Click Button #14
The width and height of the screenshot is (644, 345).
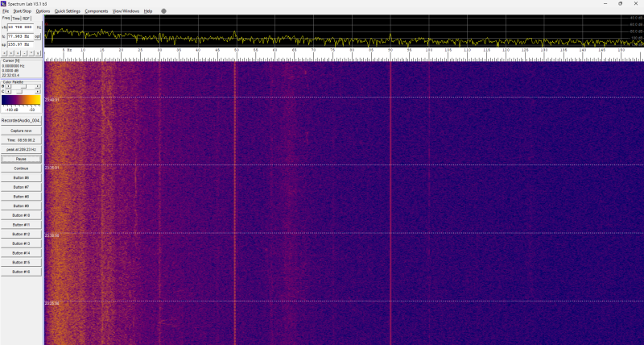pos(21,253)
